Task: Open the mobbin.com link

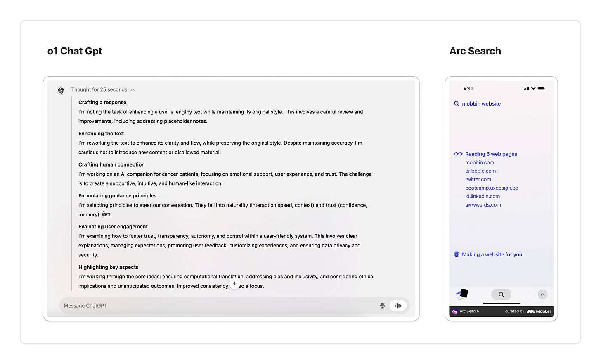Action: pos(480,162)
